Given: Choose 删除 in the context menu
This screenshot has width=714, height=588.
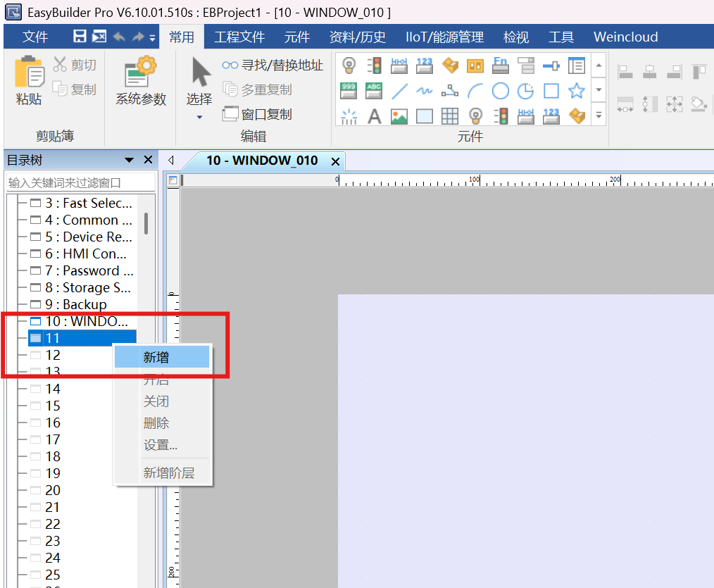Looking at the screenshot, I should (162, 423).
